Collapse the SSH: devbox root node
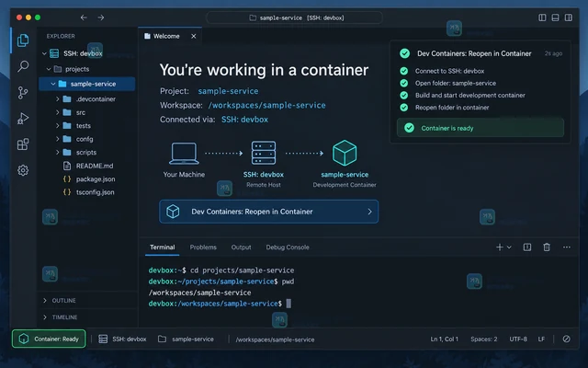Image resolution: width=588 pixels, height=368 pixels. pyautogui.click(x=44, y=53)
